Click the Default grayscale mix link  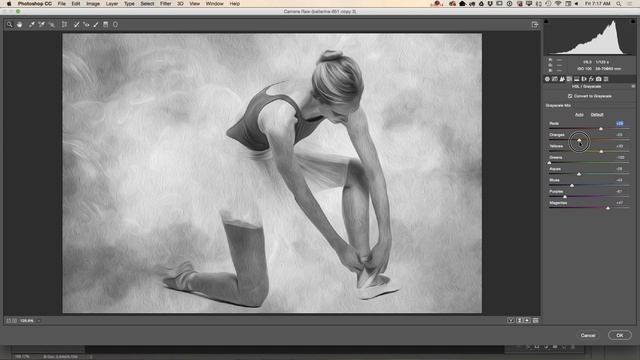597,115
